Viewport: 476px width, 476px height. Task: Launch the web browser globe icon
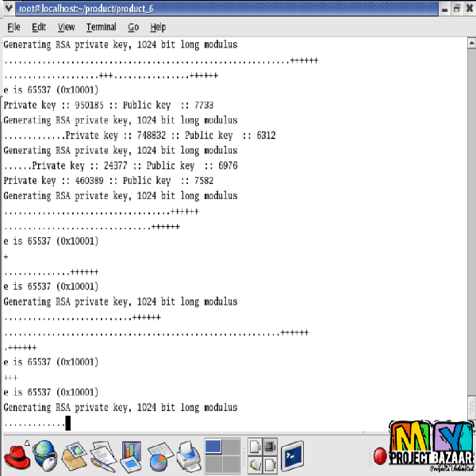tap(45, 456)
